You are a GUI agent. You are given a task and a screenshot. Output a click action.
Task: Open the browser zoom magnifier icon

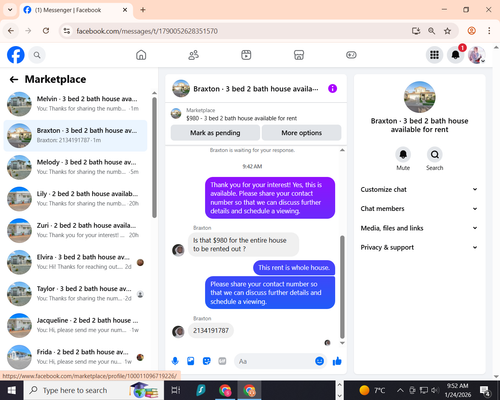pos(431,31)
